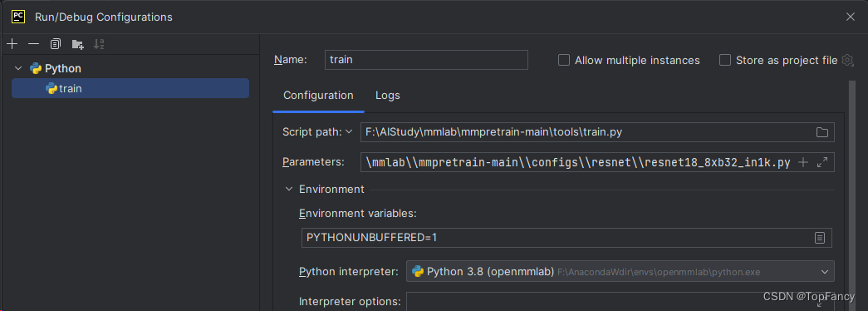The width and height of the screenshot is (868, 311).
Task: Collapse the Python configurations group
Action: 18,69
